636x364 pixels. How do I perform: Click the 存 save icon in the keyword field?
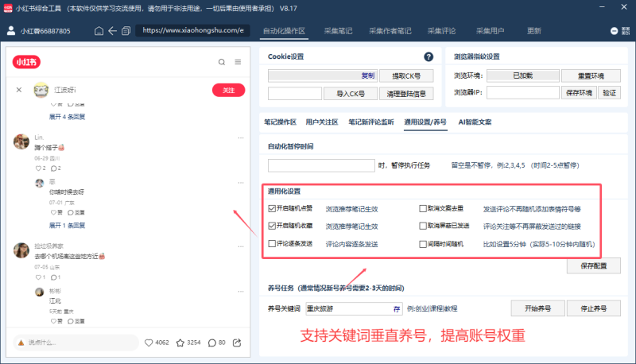pos(396,309)
